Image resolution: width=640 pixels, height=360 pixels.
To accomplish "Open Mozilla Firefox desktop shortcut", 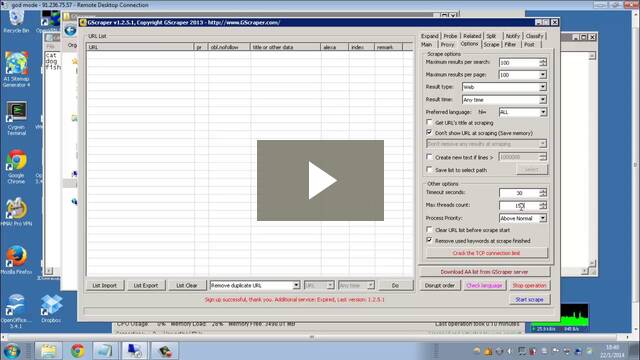I will coord(16,260).
